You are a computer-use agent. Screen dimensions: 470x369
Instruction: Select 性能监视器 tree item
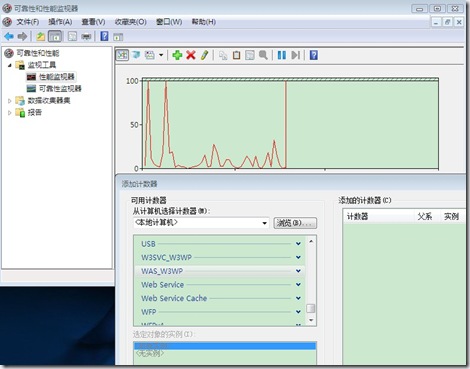[x=57, y=77]
